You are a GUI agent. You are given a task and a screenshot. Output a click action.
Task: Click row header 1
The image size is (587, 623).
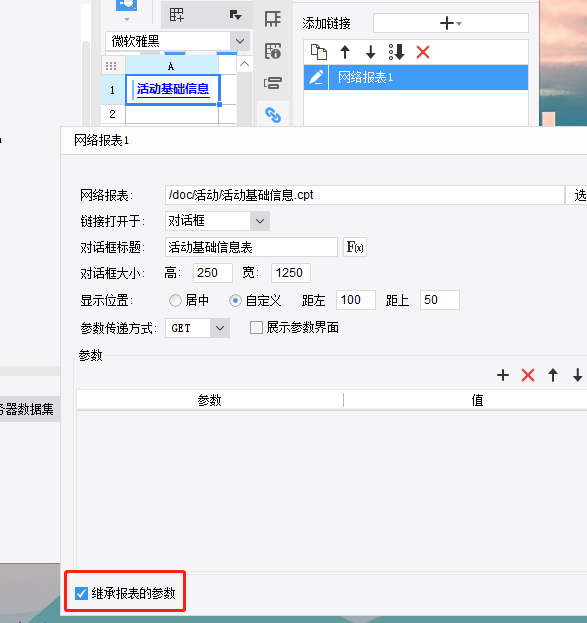coord(113,90)
